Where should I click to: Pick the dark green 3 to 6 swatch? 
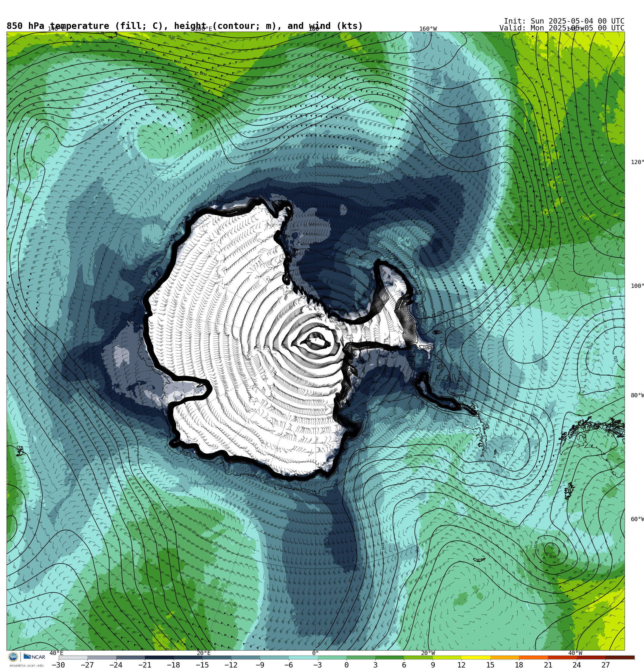(x=390, y=657)
